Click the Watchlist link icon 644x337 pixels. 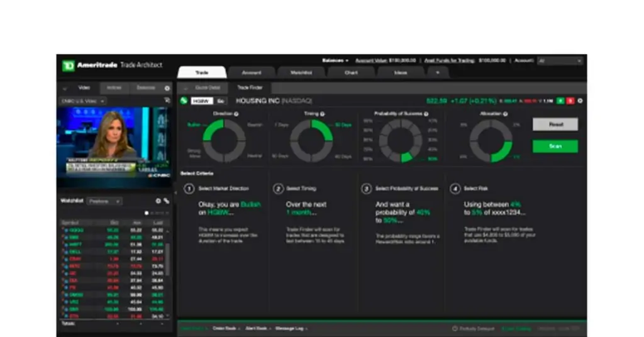(166, 201)
